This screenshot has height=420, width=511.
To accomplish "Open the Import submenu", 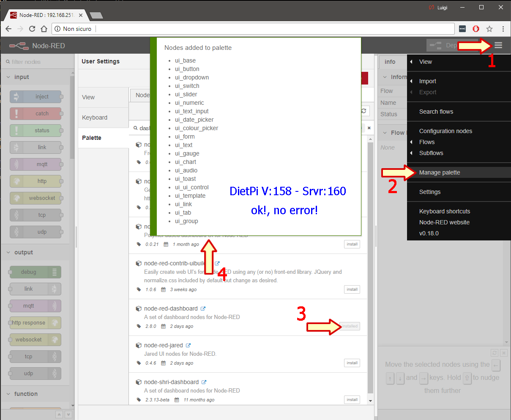I will 459,81.
